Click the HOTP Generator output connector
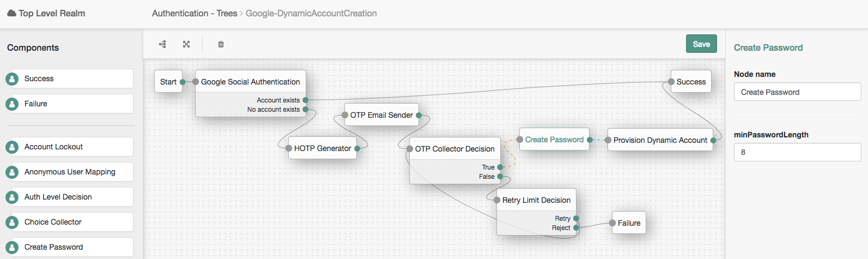The image size is (868, 259). click(x=357, y=148)
